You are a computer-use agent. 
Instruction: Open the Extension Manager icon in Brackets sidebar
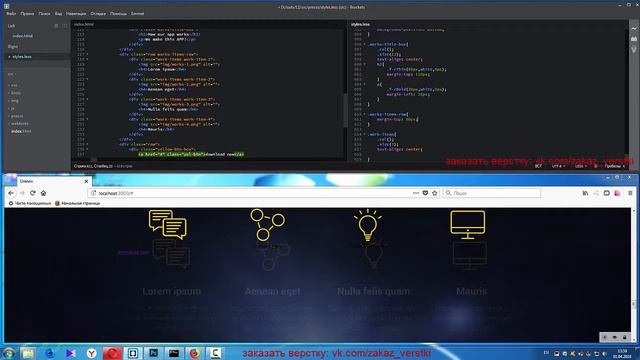(x=634, y=39)
